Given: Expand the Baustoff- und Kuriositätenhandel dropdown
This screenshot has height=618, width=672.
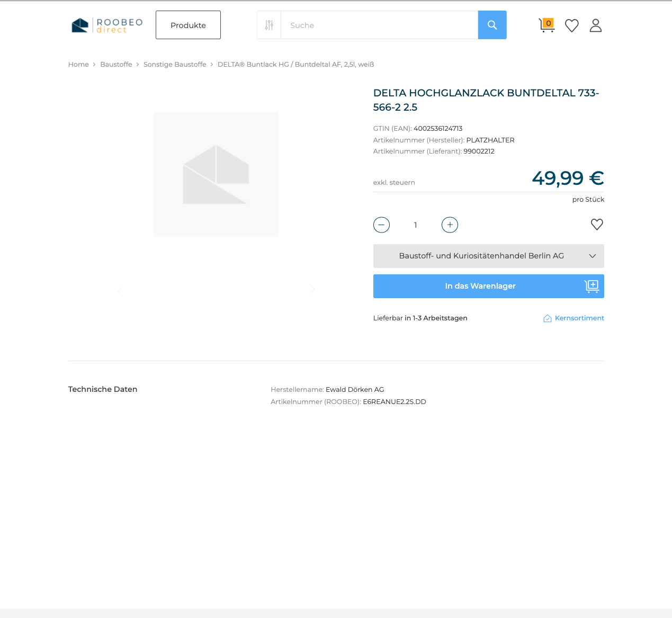Looking at the screenshot, I should 489,256.
